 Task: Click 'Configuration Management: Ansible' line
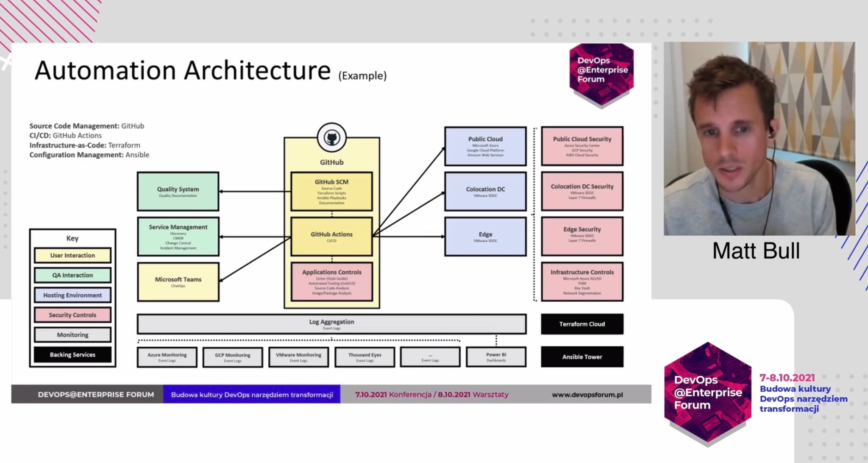point(89,155)
